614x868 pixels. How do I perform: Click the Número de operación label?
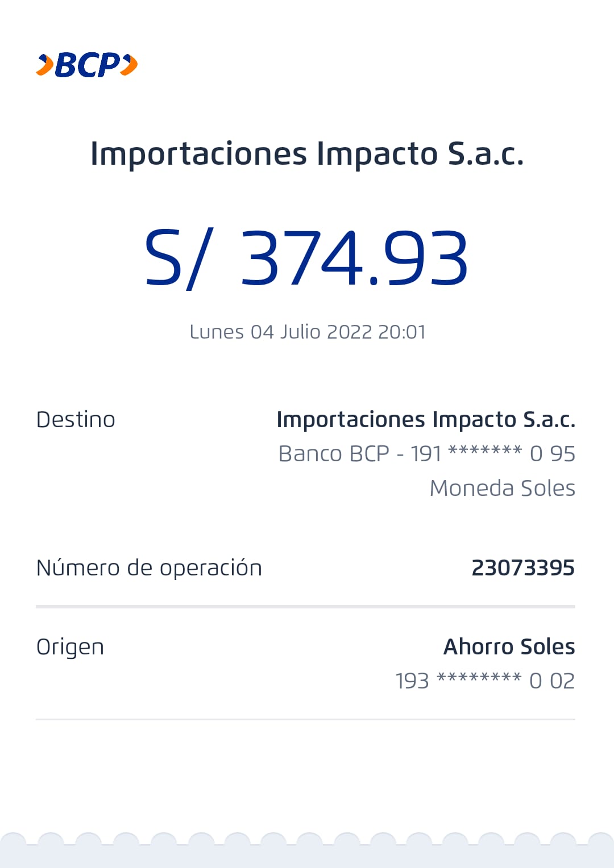(149, 567)
